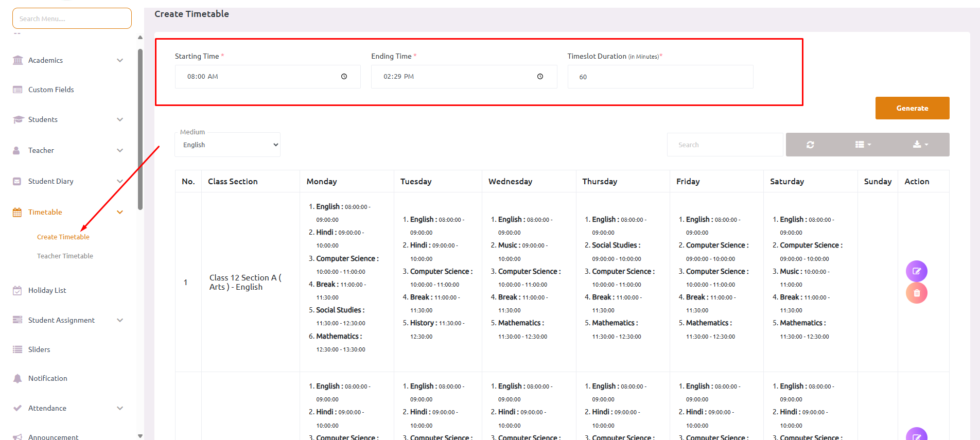Screen dimensions: 980x440
Task: Open Teacher Timetable submenu item
Action: 65,256
